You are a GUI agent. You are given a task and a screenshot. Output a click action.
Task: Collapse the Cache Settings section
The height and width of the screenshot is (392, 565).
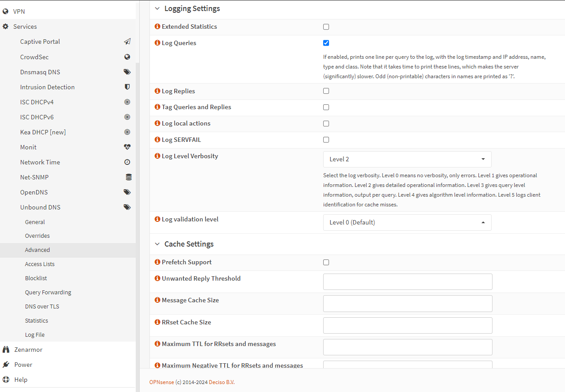point(157,244)
